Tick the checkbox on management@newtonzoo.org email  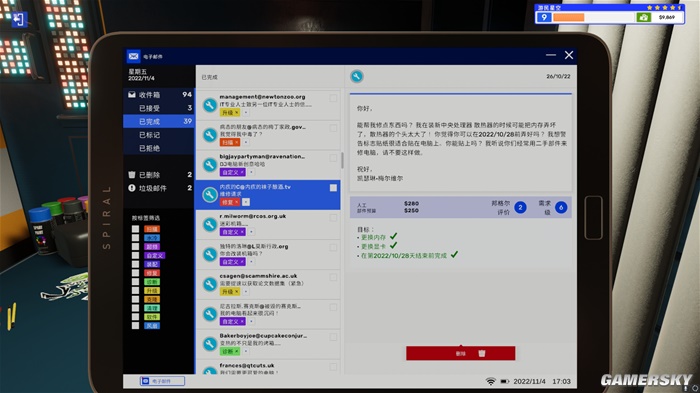pyautogui.click(x=333, y=98)
